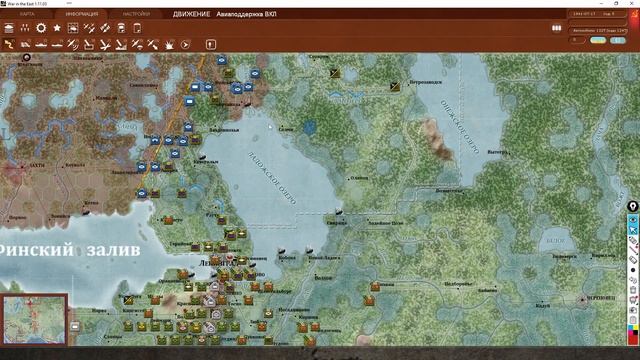Image resolution: width=640 pixels, height=360 pixels.
Task: Click the rainbow-colored weather pill button
Action: tap(598, 40)
